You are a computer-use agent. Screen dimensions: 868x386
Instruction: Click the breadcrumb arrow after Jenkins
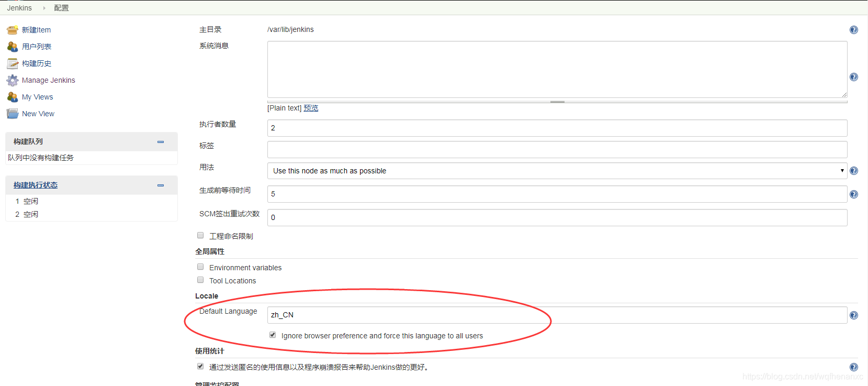(x=44, y=8)
